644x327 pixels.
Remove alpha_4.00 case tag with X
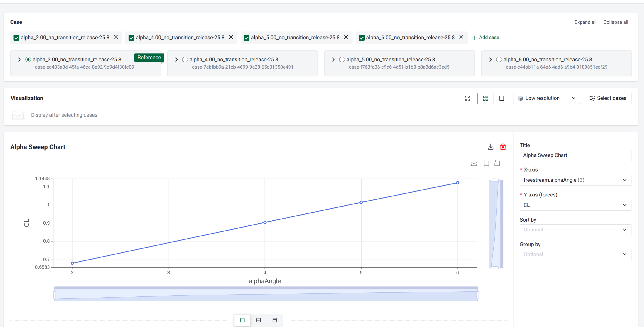click(231, 37)
